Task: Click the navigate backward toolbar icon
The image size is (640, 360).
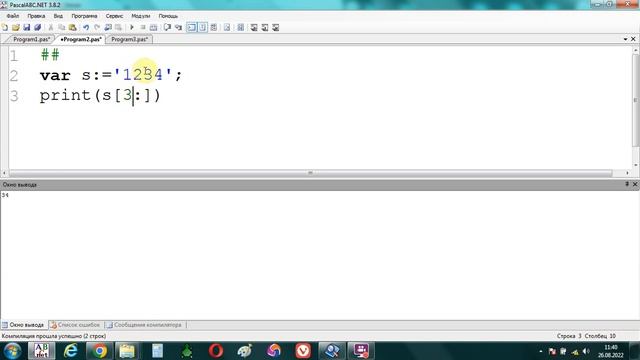Action: pyautogui.click(x=108, y=27)
